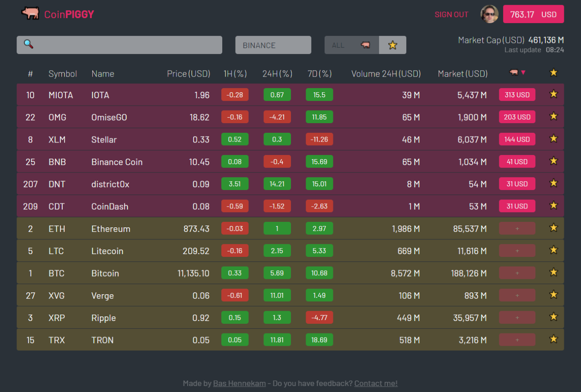Sort table by Market (USD) column
Viewport: 581px width, 392px height.
click(462, 74)
